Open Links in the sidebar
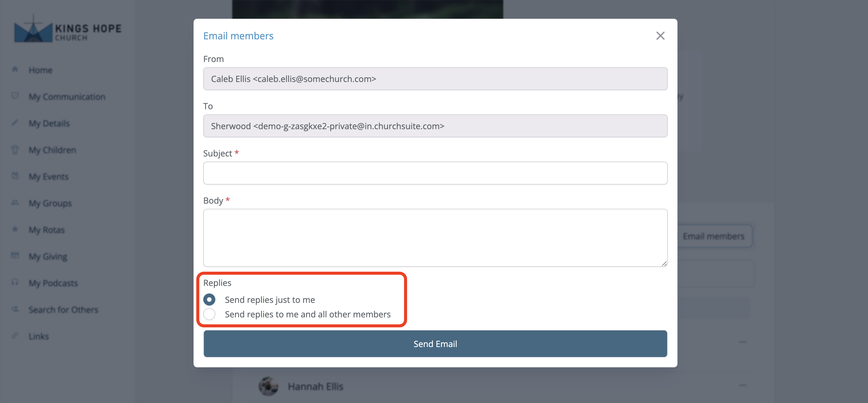The image size is (868, 403). point(39,336)
